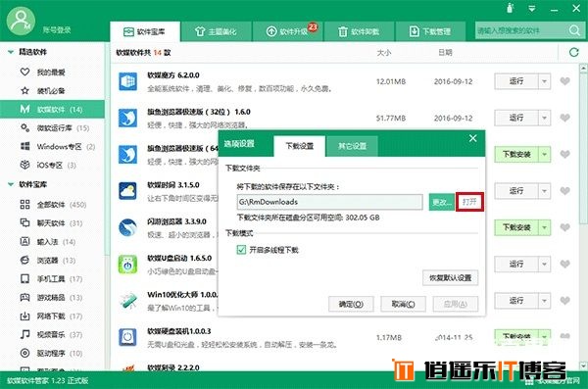The width and height of the screenshot is (588, 389).
Task: Click the 软媒U盘启动 app icon
Action: point(127,265)
